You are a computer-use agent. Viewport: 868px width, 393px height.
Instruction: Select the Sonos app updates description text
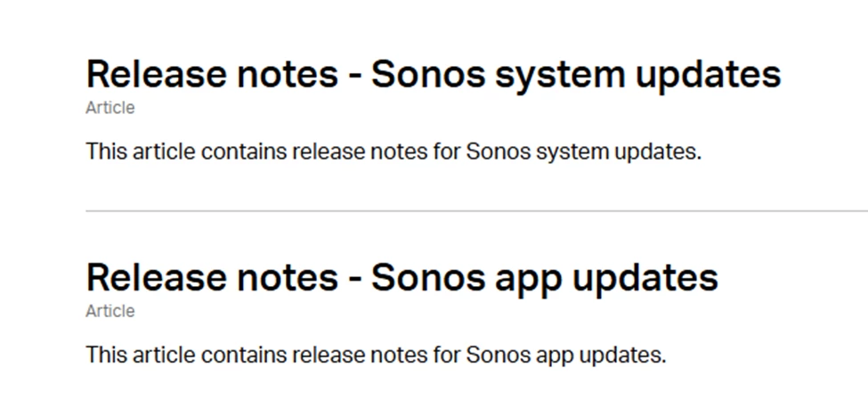[x=376, y=355]
